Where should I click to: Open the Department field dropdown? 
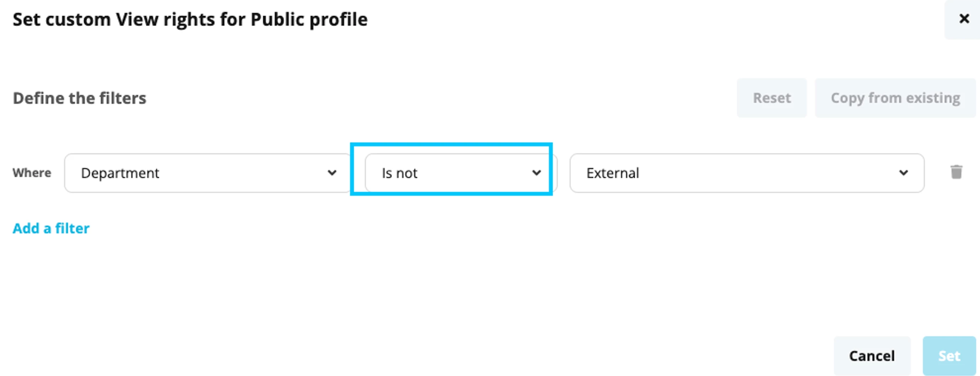[x=207, y=173]
